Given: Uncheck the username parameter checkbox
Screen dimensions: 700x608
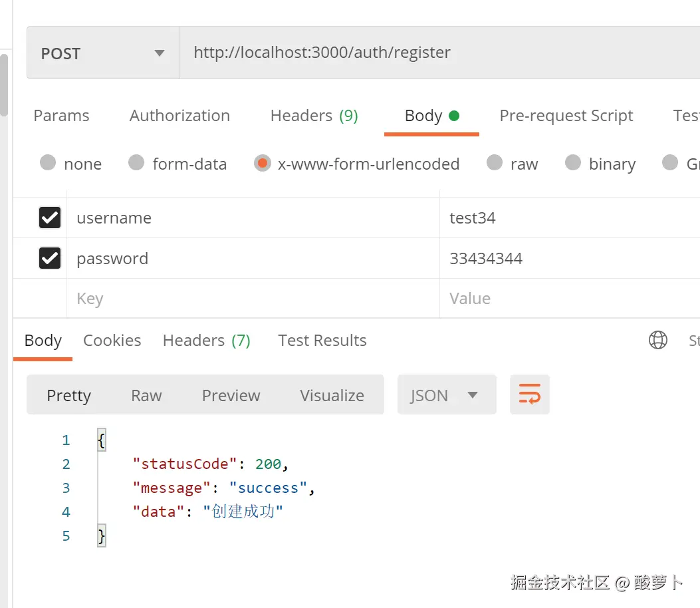Looking at the screenshot, I should 50,218.
